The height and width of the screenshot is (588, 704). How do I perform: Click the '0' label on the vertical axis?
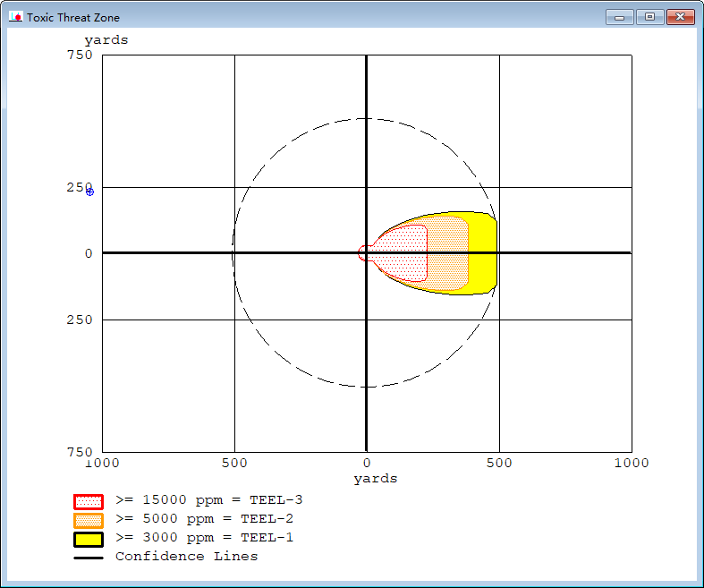pyautogui.click(x=89, y=253)
